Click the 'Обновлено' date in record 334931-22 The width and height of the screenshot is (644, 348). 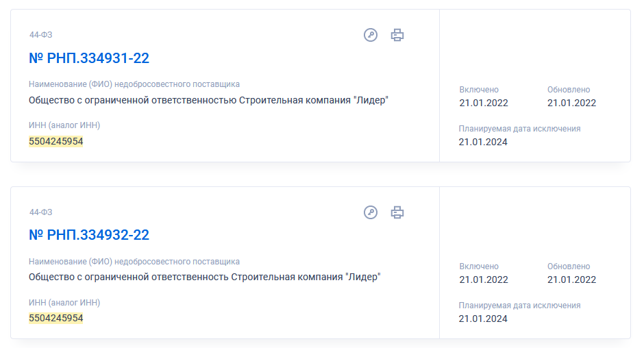[x=571, y=103]
